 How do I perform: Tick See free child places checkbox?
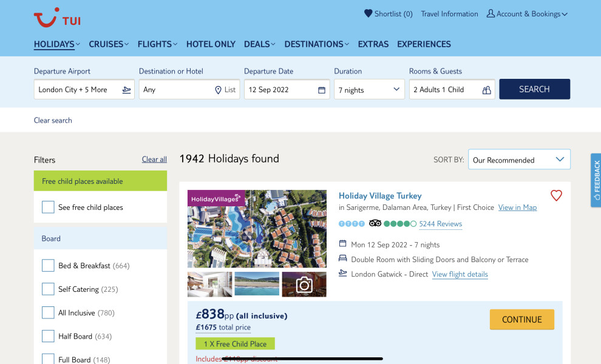[48, 207]
